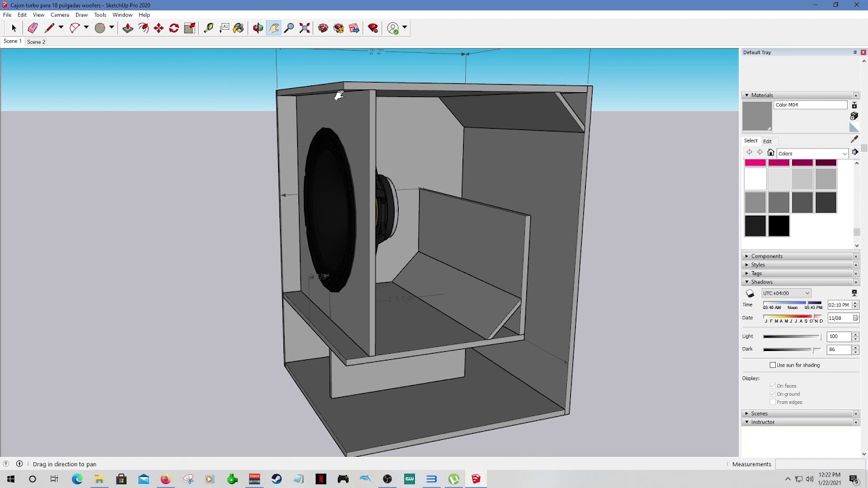Select the Scale tool
The width and height of the screenshot is (868, 488).
(x=190, y=28)
